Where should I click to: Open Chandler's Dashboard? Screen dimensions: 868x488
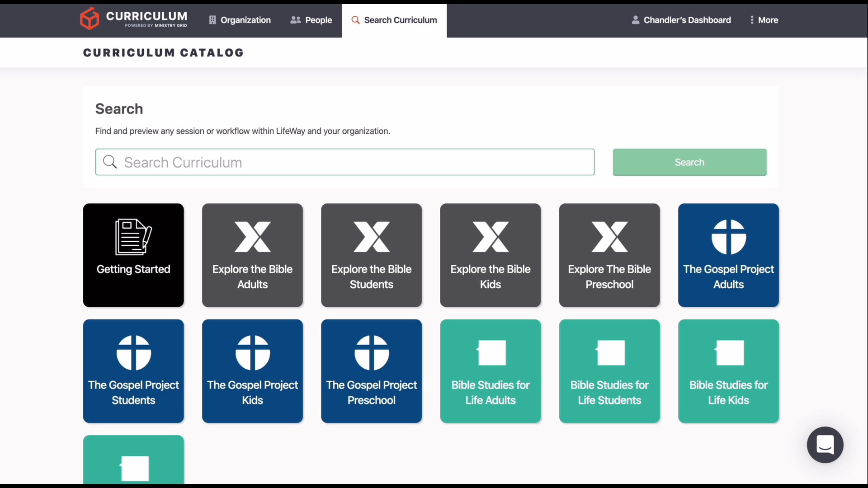pos(681,20)
